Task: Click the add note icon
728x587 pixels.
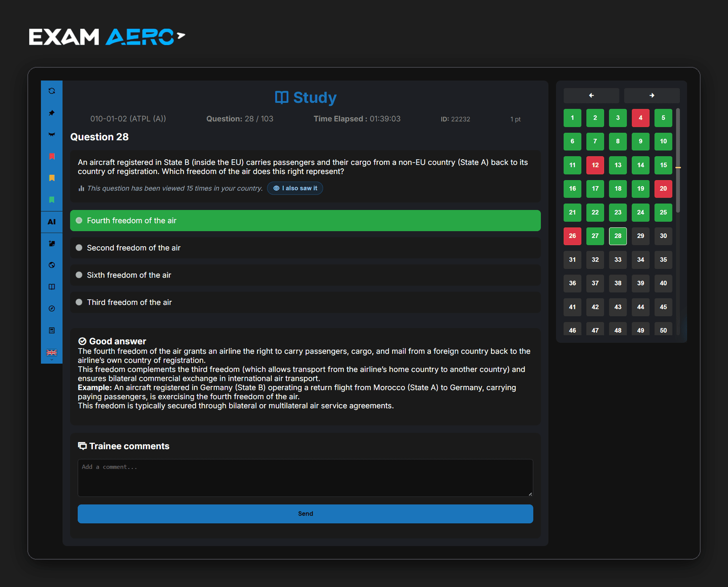Action: coord(52,243)
